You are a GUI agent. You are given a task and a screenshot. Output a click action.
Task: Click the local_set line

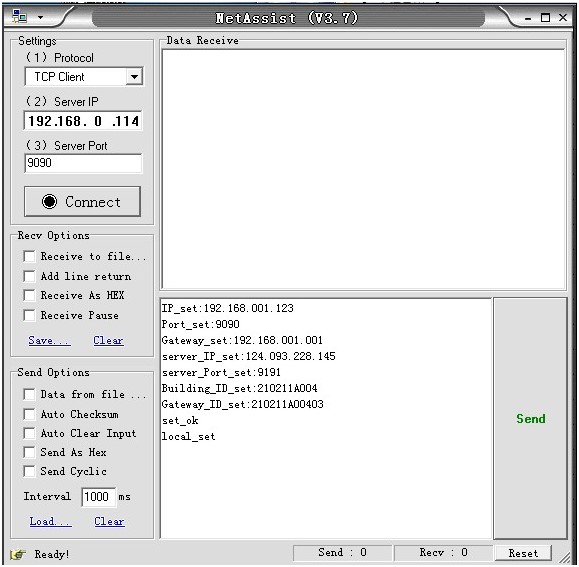coord(188,436)
